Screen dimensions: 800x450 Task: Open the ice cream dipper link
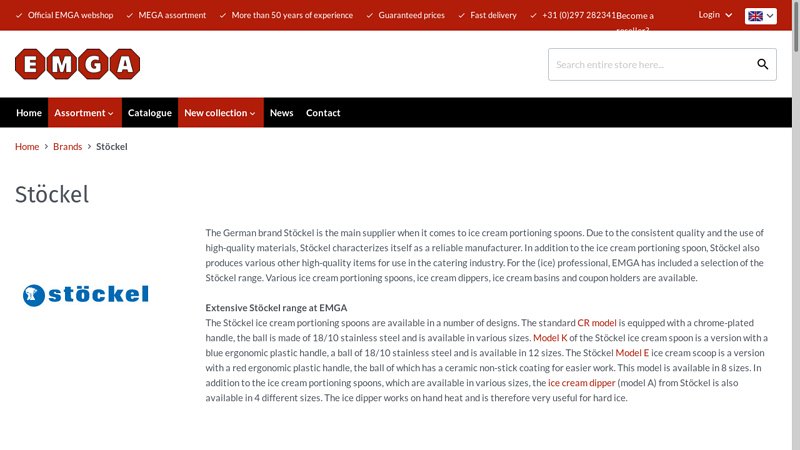582,383
